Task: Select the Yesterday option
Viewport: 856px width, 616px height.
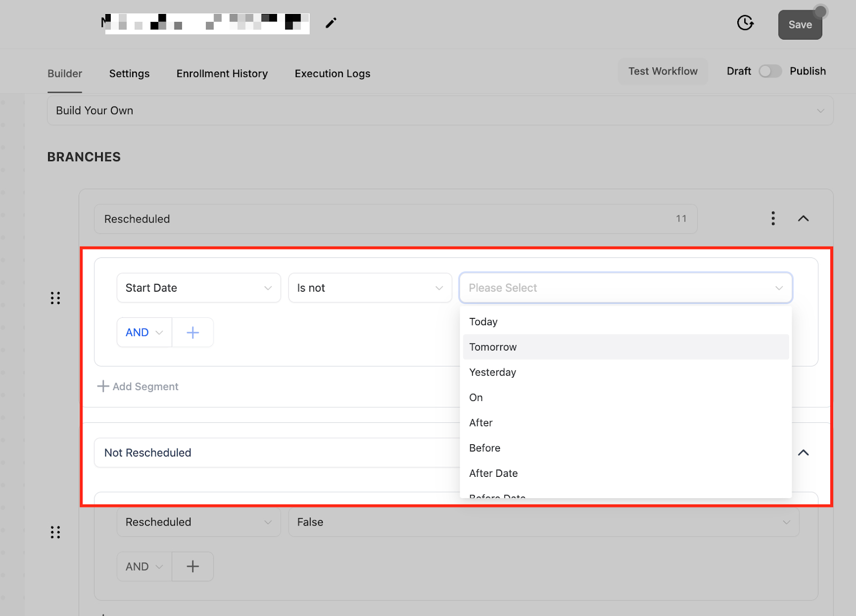Action: [x=625, y=372]
